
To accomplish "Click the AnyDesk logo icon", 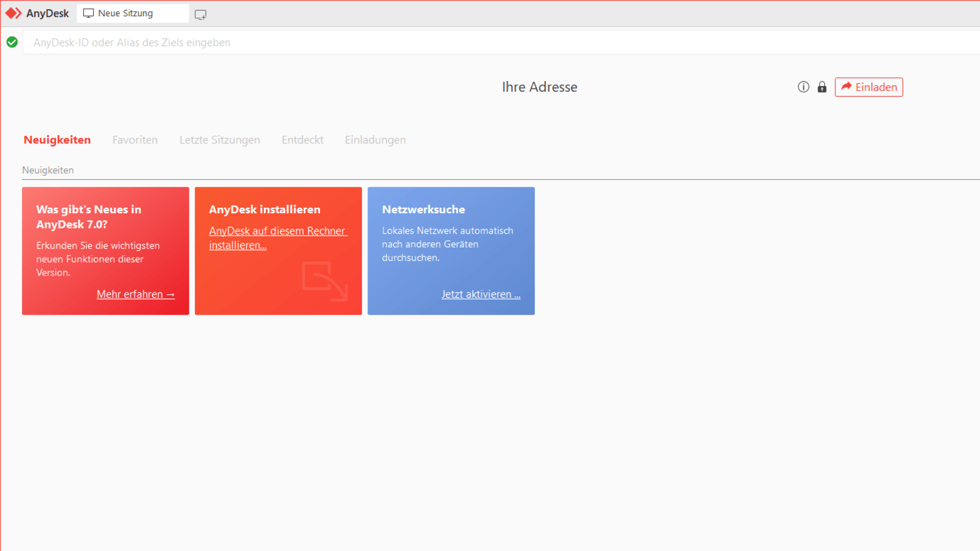I will [x=14, y=13].
